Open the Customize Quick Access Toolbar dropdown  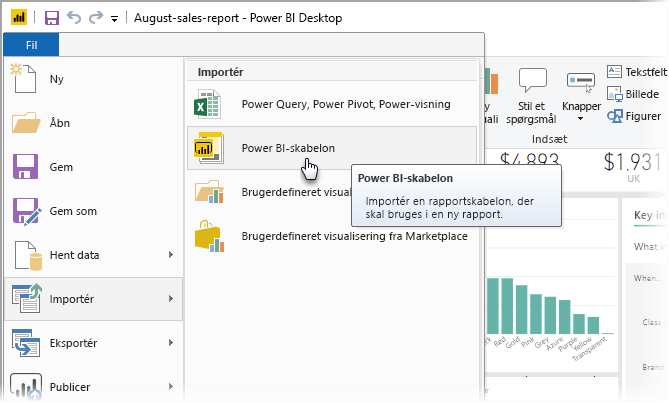point(114,19)
